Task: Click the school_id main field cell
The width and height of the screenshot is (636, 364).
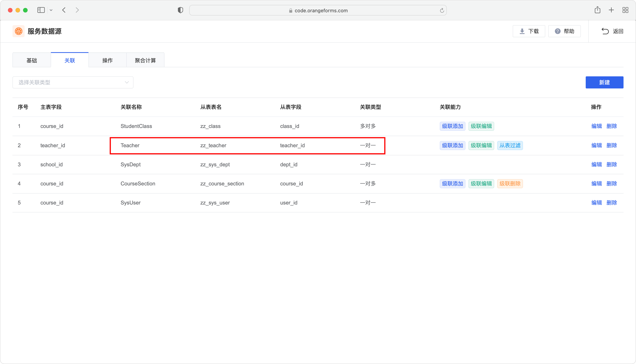Action: [52, 164]
